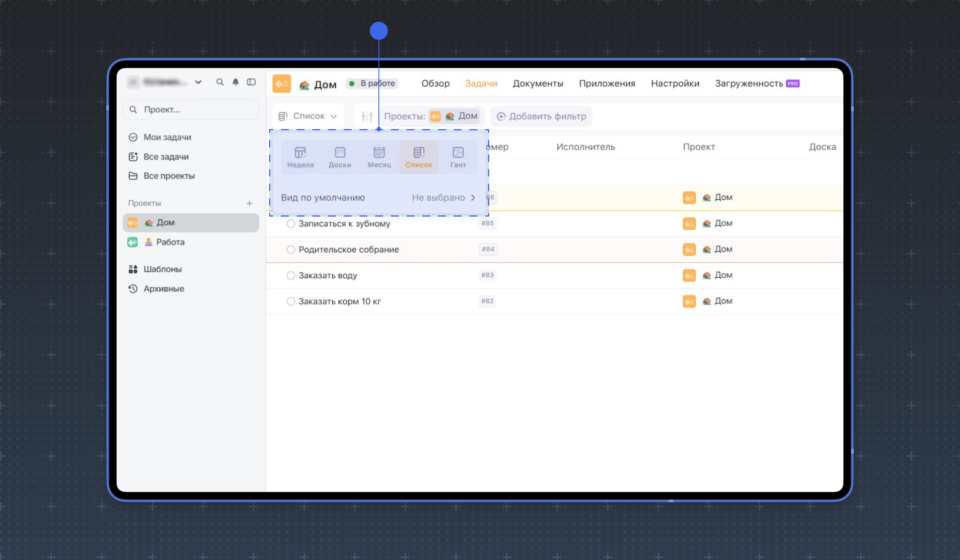
Task: Select the Доски board view icon
Action: tap(339, 157)
